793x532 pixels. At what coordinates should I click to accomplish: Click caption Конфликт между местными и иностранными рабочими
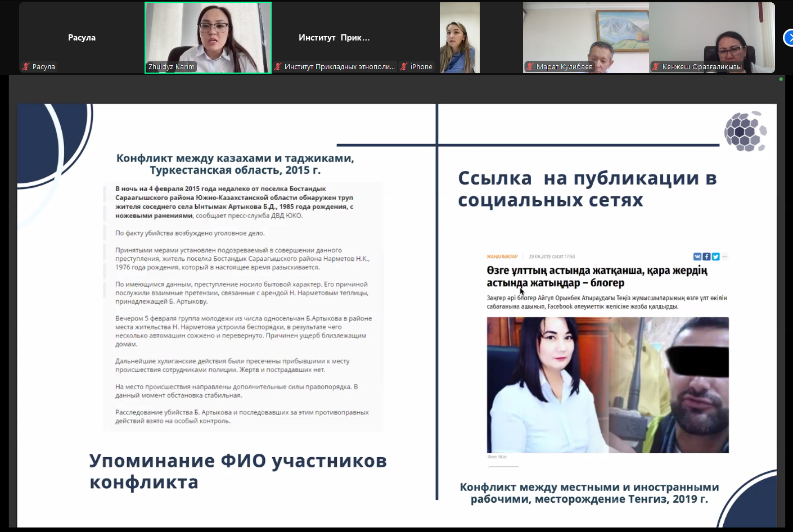(x=589, y=493)
